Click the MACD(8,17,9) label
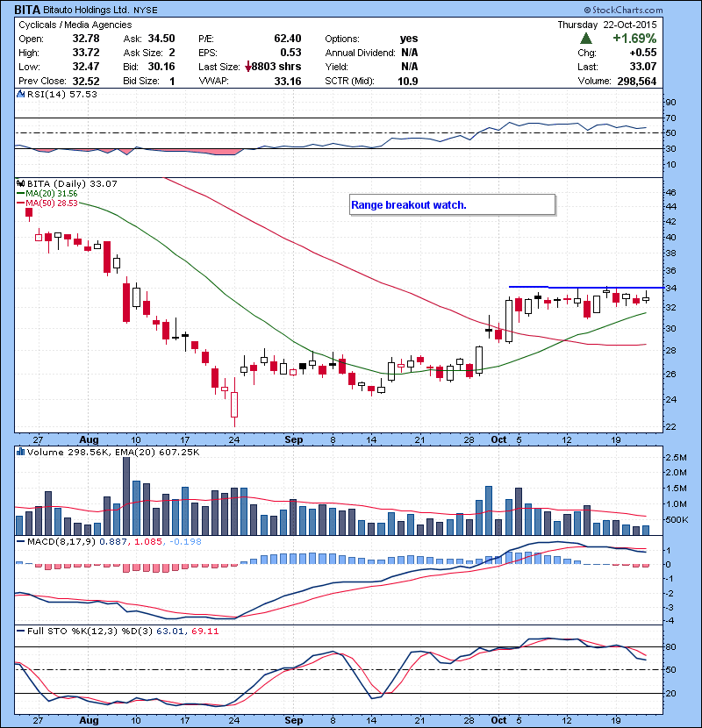 [x=61, y=541]
